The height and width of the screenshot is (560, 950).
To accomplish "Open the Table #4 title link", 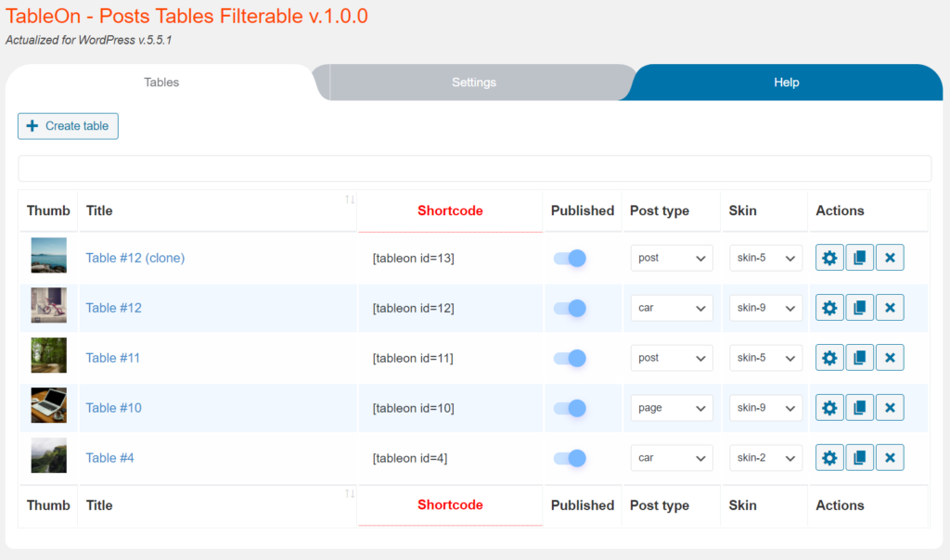I will pos(109,458).
